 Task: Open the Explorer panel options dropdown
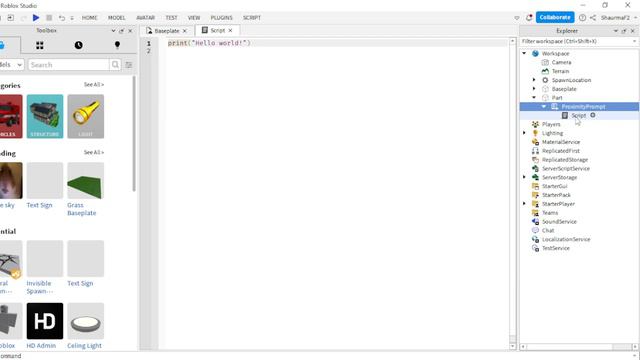point(616,31)
